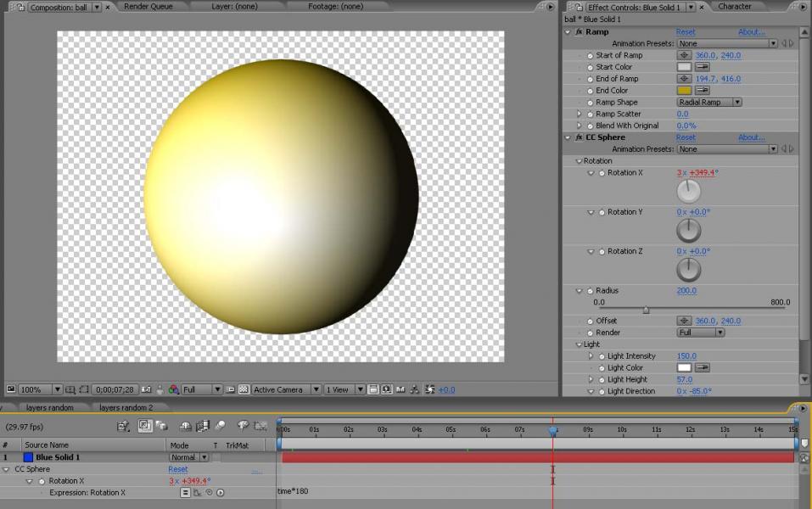Toggle the CC Sphere fx switch
The height and width of the screenshot is (509, 812).
[x=579, y=137]
